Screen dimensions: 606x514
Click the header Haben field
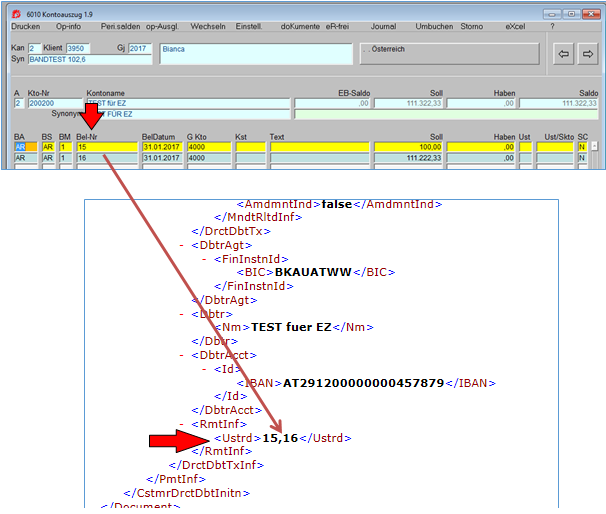pyautogui.click(x=481, y=103)
